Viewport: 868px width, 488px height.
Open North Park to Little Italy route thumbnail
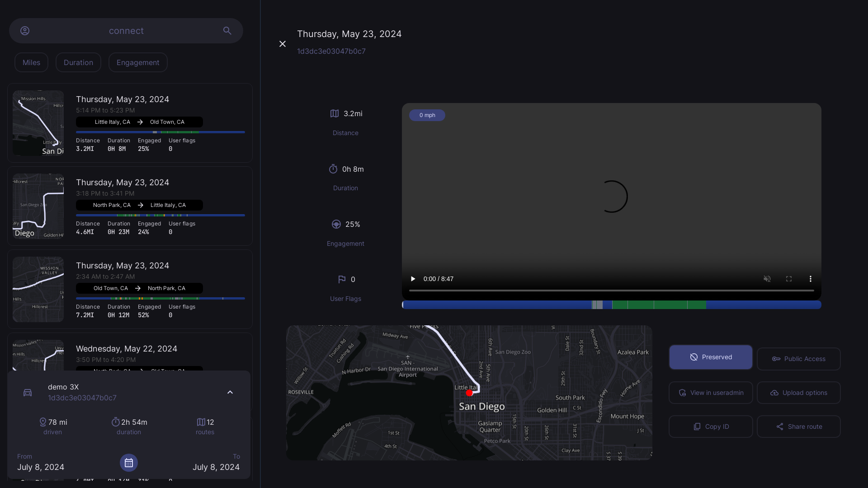38,206
